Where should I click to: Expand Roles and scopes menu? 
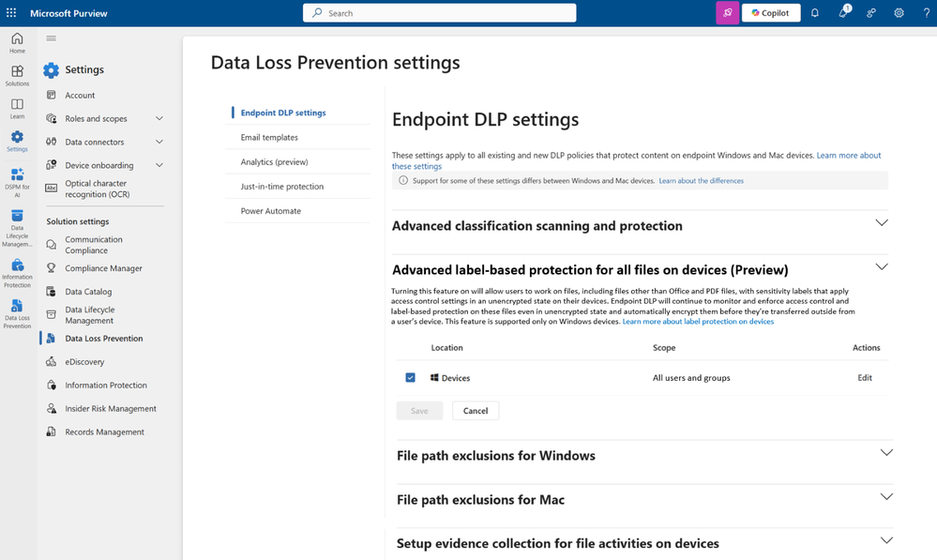click(x=159, y=118)
